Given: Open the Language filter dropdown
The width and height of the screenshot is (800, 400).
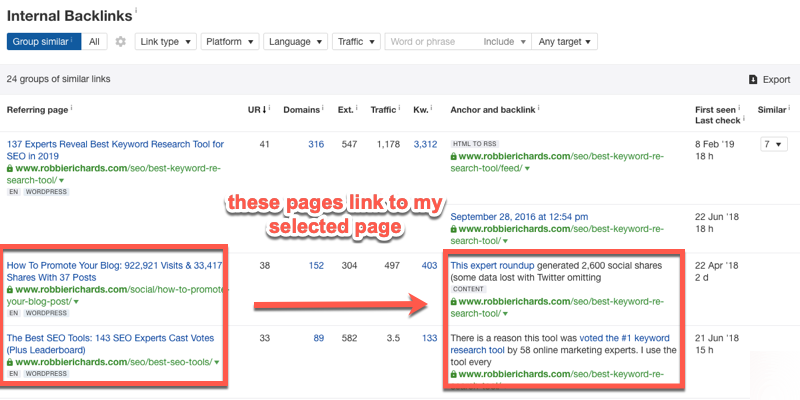Looking at the screenshot, I should pos(295,42).
